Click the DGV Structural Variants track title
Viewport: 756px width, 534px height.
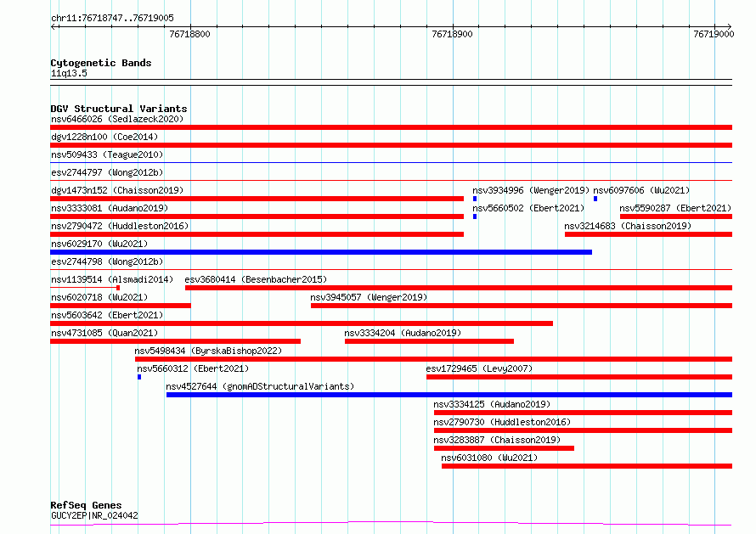point(119,109)
